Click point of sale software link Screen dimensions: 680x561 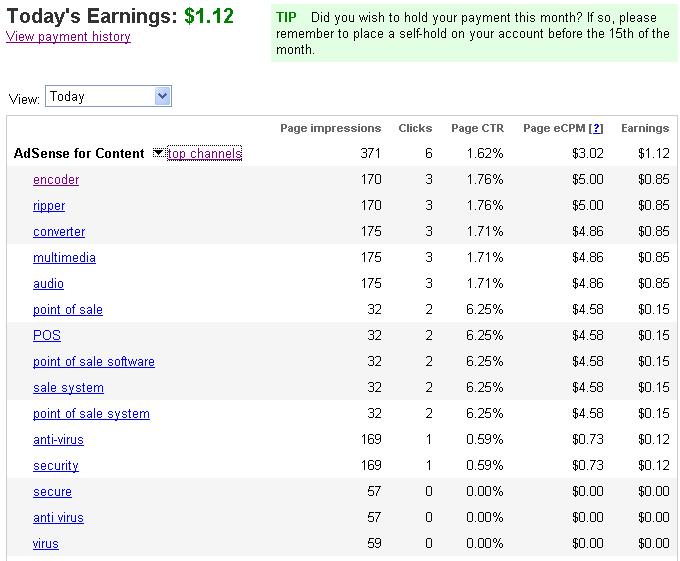coord(94,362)
